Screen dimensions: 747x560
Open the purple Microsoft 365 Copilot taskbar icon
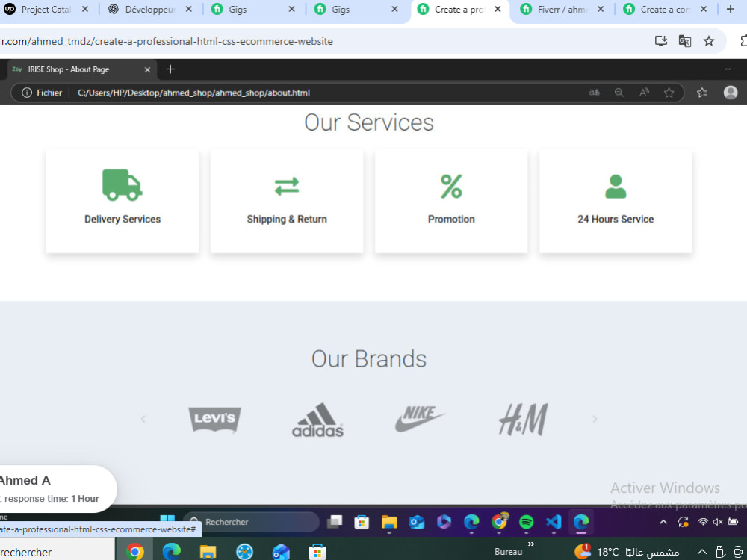click(444, 522)
